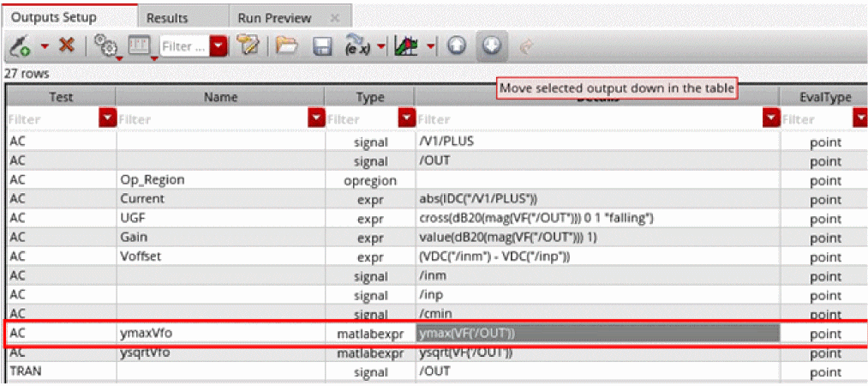Click the expression (e x) icon
The width and height of the screenshot is (868, 386).
[358, 46]
